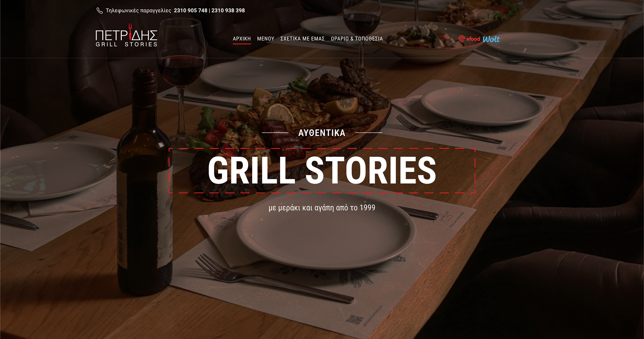
Task: Click the red underline beneath ΑΡΧΙΚΗ
Action: coord(242,44)
